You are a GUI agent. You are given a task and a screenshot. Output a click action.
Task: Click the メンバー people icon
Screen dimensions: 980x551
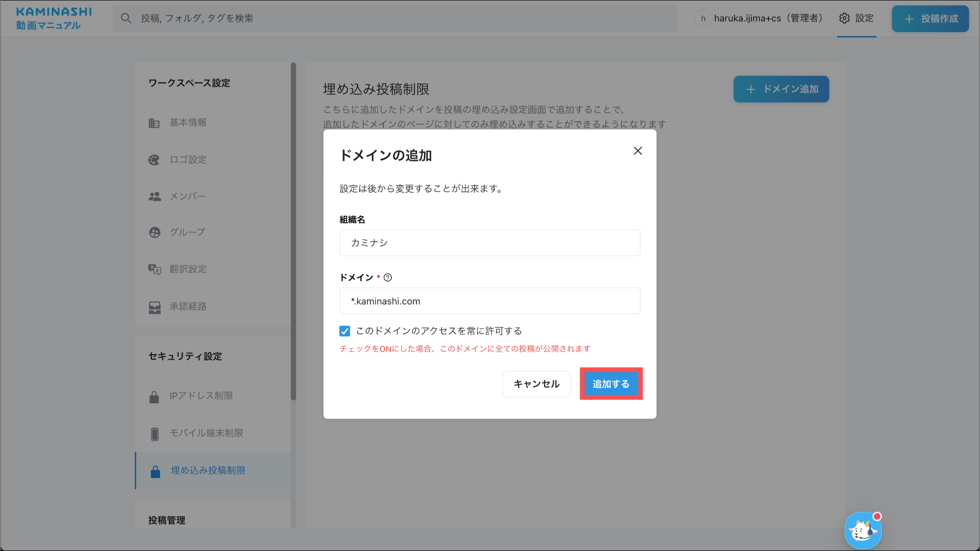tap(155, 196)
